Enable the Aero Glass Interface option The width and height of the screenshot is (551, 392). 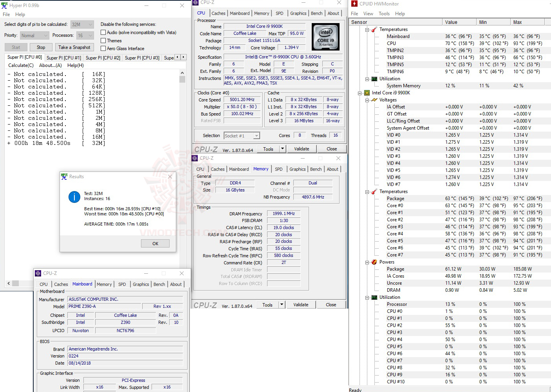(x=104, y=48)
